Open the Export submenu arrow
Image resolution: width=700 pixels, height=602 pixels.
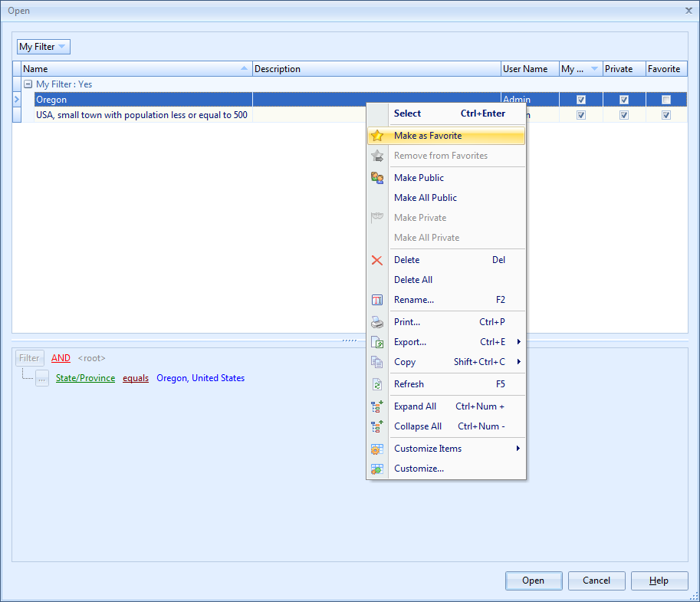pos(519,342)
